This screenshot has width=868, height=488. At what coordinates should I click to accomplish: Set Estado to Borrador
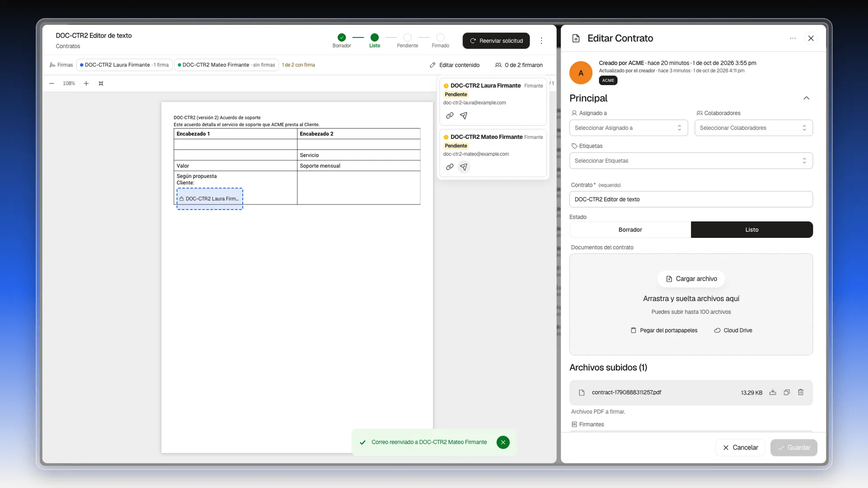[630, 230]
